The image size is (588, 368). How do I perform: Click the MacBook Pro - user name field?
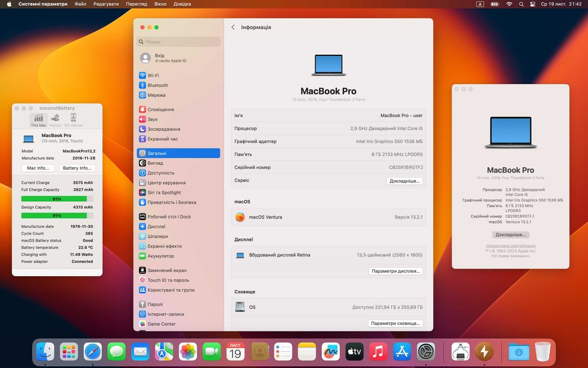[x=401, y=115]
